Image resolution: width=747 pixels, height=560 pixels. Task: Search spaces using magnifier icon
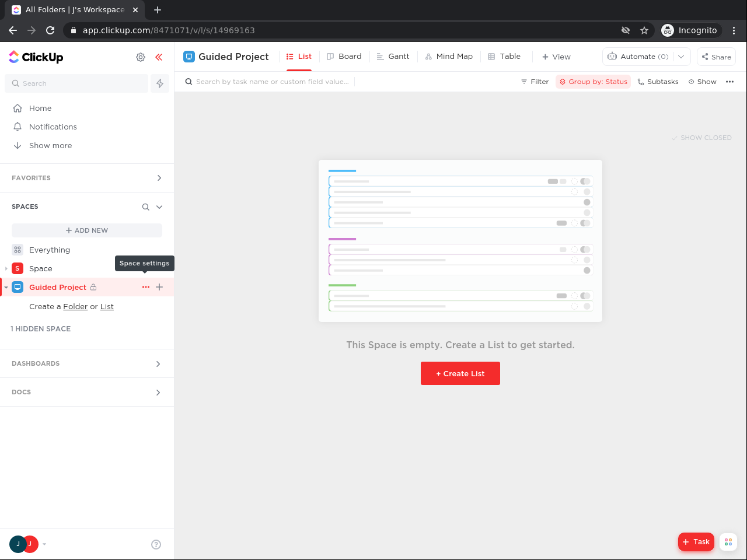click(x=146, y=207)
